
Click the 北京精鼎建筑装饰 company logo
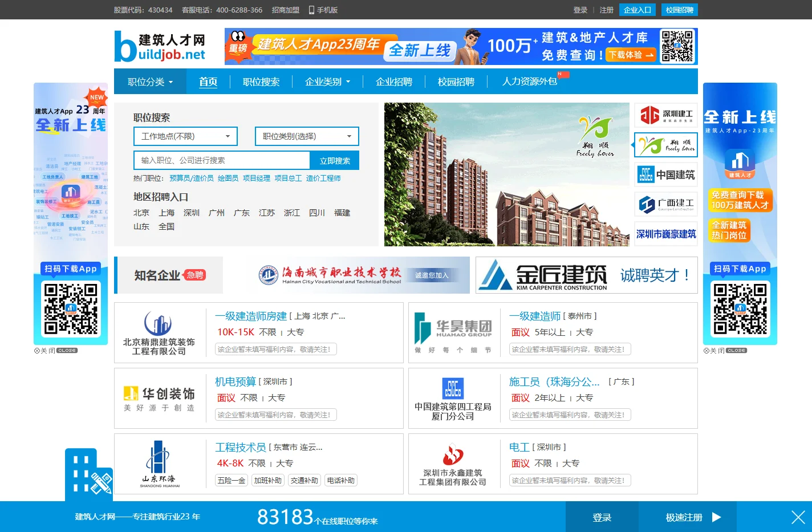coord(159,333)
